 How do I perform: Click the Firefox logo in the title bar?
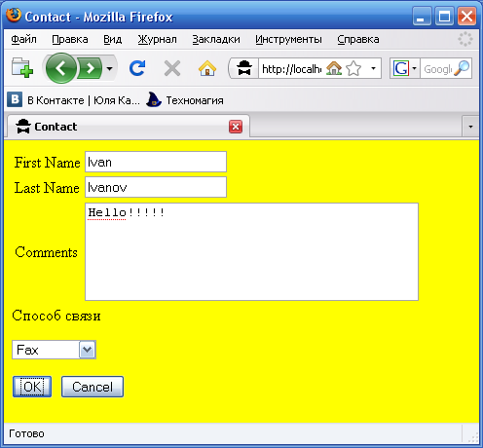[x=14, y=16]
